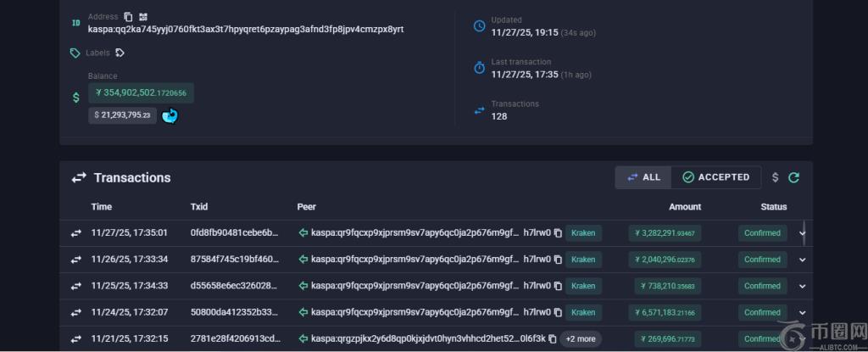Switch the filter to ACCEPTED transactions
Screen dimensions: 868x352
point(716,177)
